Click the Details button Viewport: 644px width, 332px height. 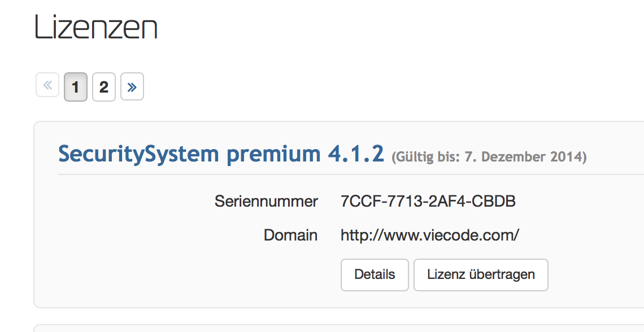[375, 275]
